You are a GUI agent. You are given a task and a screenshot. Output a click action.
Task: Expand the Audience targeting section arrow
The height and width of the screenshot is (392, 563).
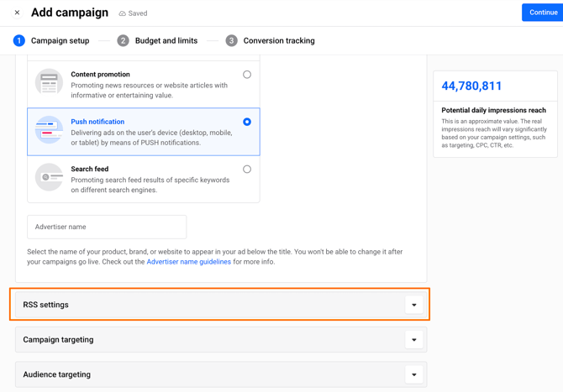(x=414, y=374)
